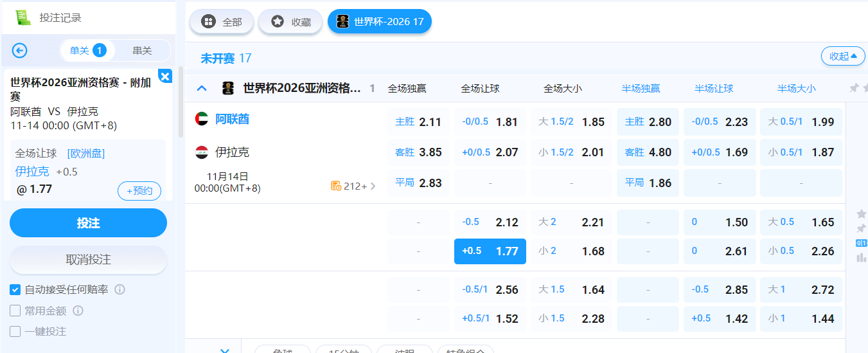The width and height of the screenshot is (868, 353).
Task: Switch to the 串关 tab
Action: (x=142, y=50)
